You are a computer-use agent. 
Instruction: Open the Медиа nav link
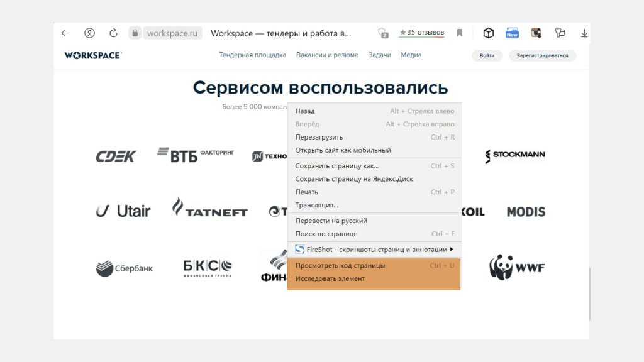point(411,55)
